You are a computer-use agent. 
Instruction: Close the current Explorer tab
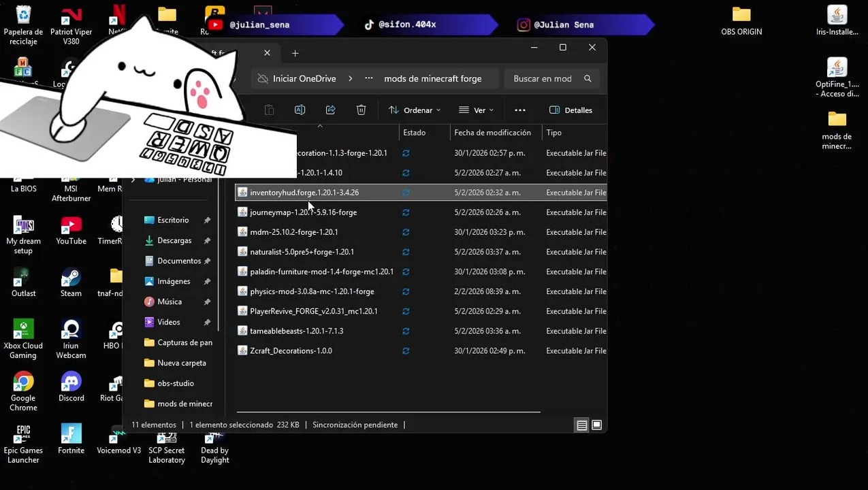(x=267, y=52)
